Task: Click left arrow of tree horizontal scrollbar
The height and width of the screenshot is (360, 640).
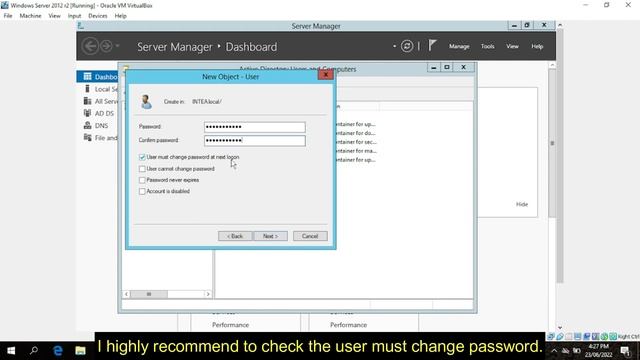Action: (x=127, y=294)
